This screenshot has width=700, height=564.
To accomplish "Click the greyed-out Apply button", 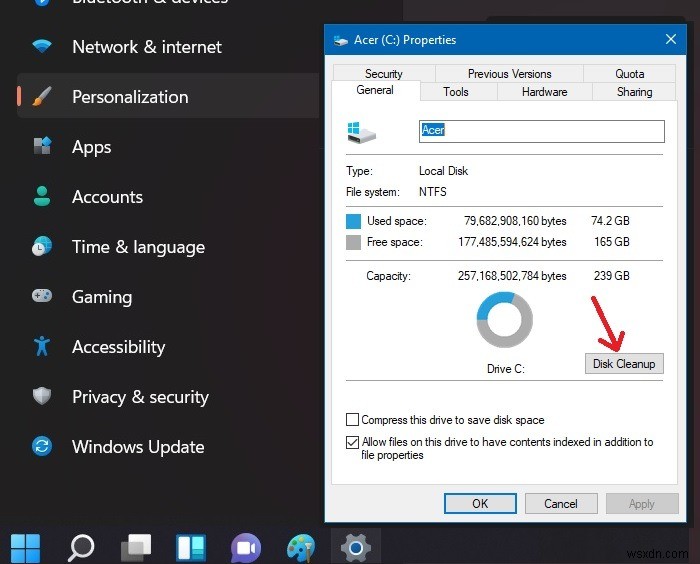I will [x=642, y=504].
